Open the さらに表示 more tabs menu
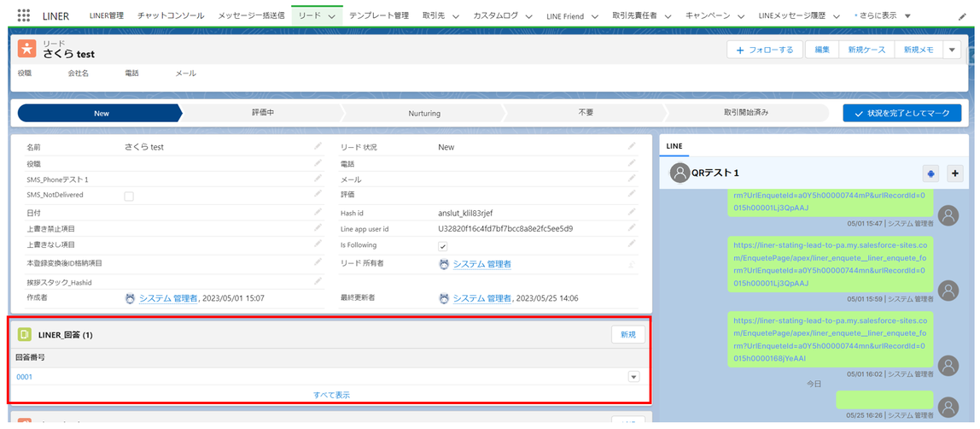 [883, 16]
